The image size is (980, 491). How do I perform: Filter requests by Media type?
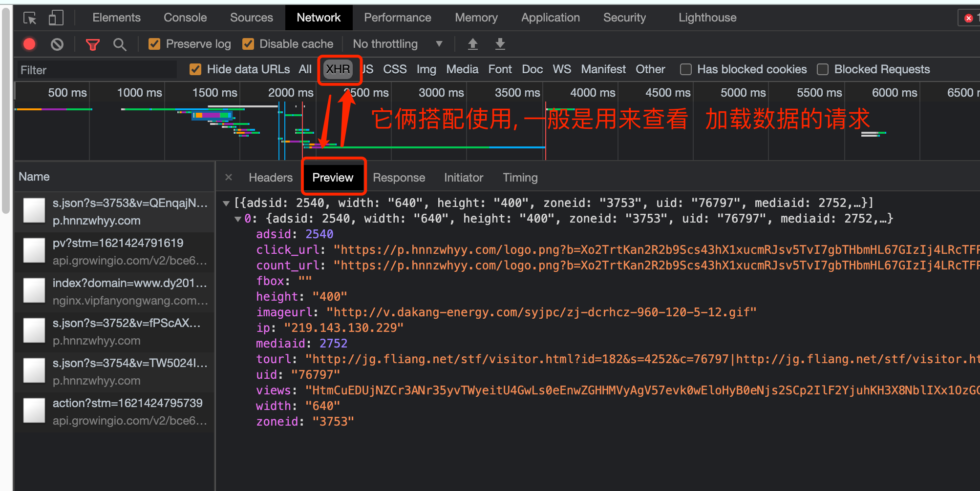462,69
